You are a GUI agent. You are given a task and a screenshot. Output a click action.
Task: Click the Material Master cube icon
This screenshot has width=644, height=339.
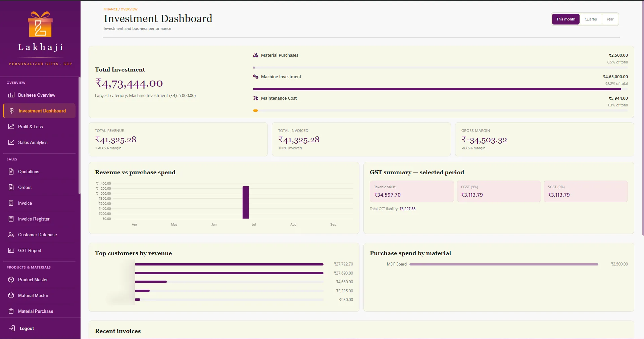[11, 295]
